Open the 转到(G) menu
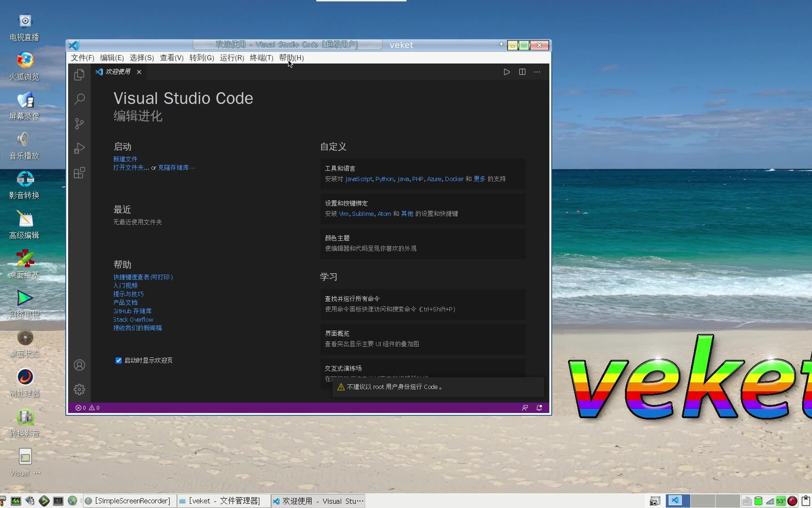The width and height of the screenshot is (812, 508). (202, 58)
